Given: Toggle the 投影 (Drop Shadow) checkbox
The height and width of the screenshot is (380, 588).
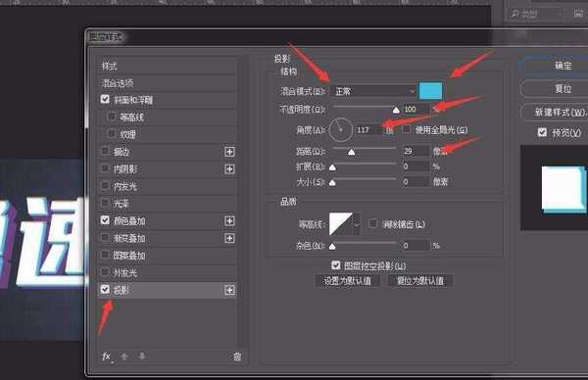Looking at the screenshot, I should (x=105, y=289).
